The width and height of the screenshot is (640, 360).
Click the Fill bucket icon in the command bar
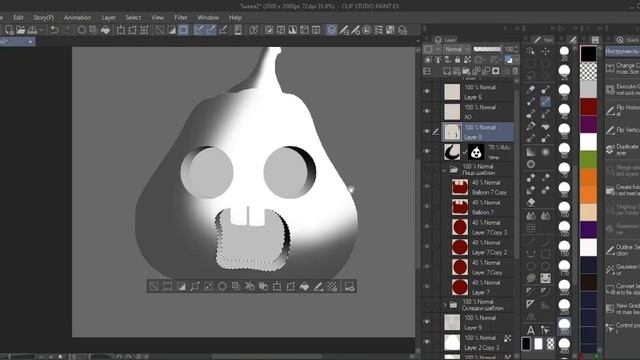(105, 30)
